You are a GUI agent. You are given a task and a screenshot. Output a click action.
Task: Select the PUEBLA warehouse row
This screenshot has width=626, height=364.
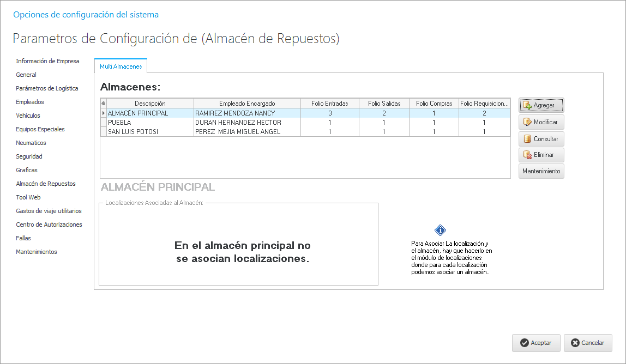click(119, 123)
